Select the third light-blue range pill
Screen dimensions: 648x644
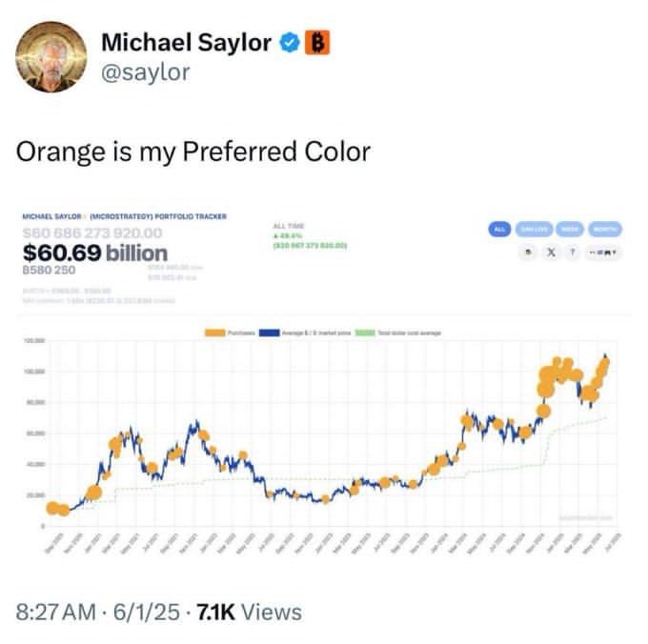pos(570,230)
